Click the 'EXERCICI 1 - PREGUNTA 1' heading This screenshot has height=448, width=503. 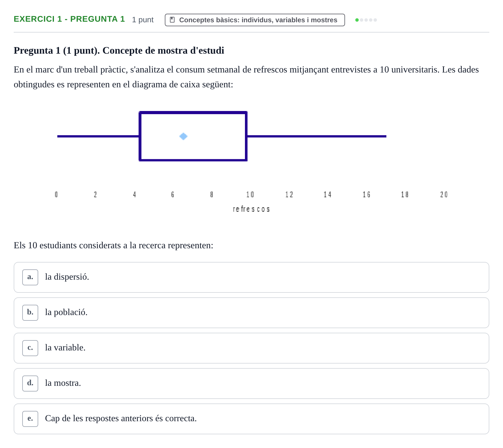click(x=69, y=19)
